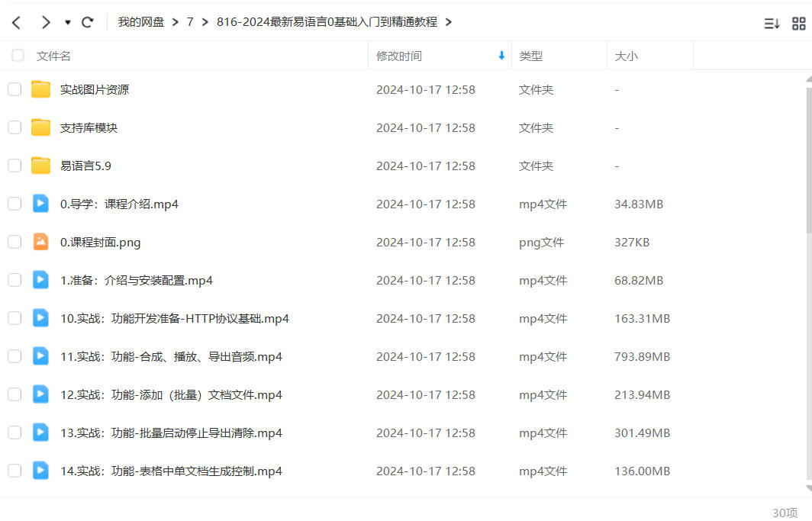Image resolution: width=812 pixels, height=521 pixels.
Task: Sort by 大小 column header
Action: [626, 56]
